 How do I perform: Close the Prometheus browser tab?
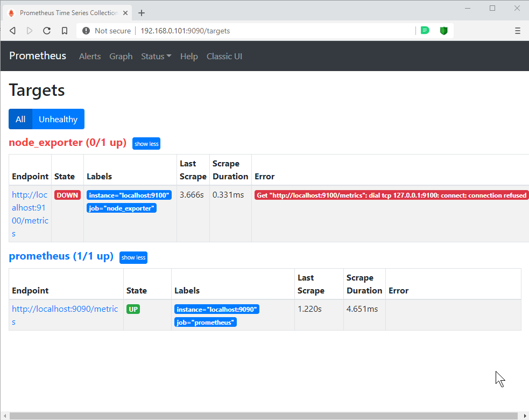pyautogui.click(x=125, y=13)
